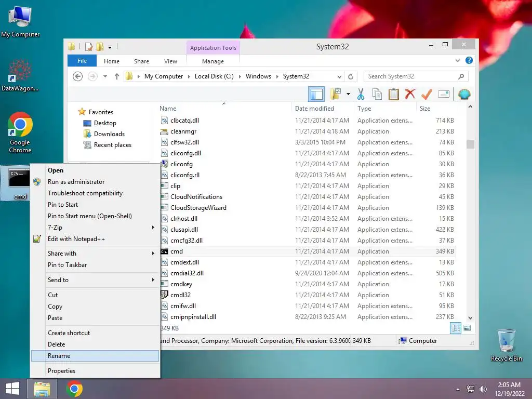This screenshot has width=532, height=399.
Task: Toggle the navigation pane toolbar button
Action: (x=316, y=94)
